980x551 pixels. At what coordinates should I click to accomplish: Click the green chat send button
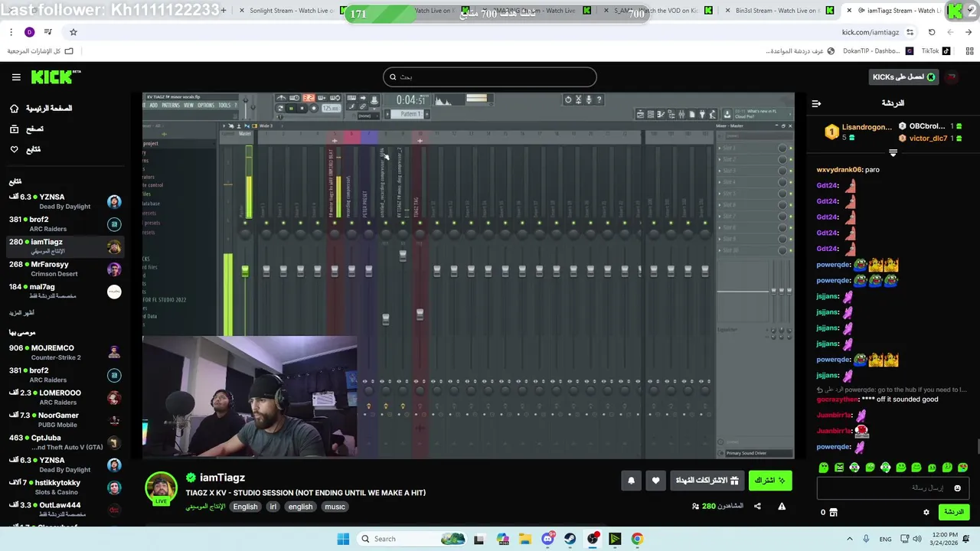pos(954,512)
